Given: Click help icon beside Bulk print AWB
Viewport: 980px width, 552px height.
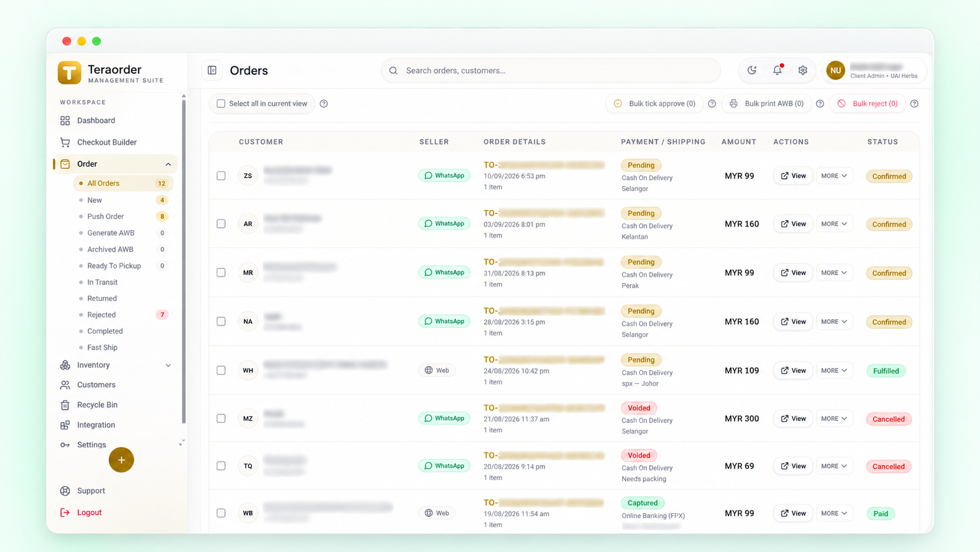Looking at the screenshot, I should (x=820, y=104).
